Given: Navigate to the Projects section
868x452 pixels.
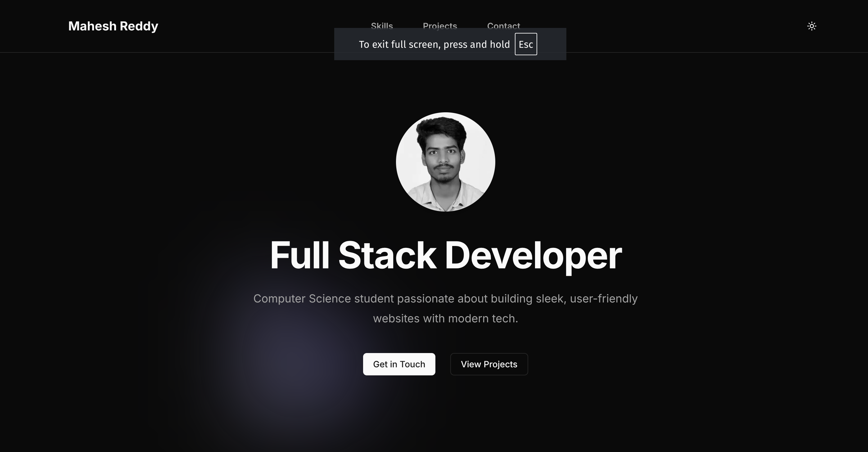Looking at the screenshot, I should tap(439, 26).
